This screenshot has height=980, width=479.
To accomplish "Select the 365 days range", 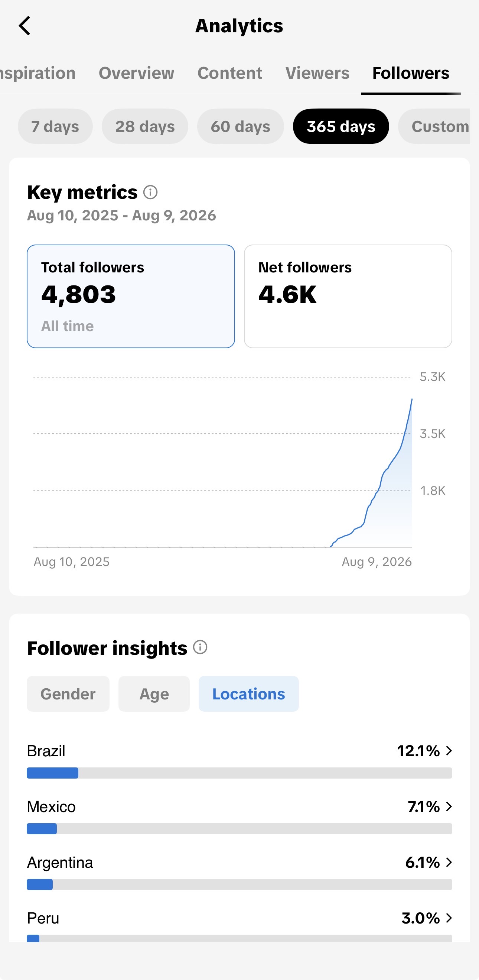I will pyautogui.click(x=341, y=126).
